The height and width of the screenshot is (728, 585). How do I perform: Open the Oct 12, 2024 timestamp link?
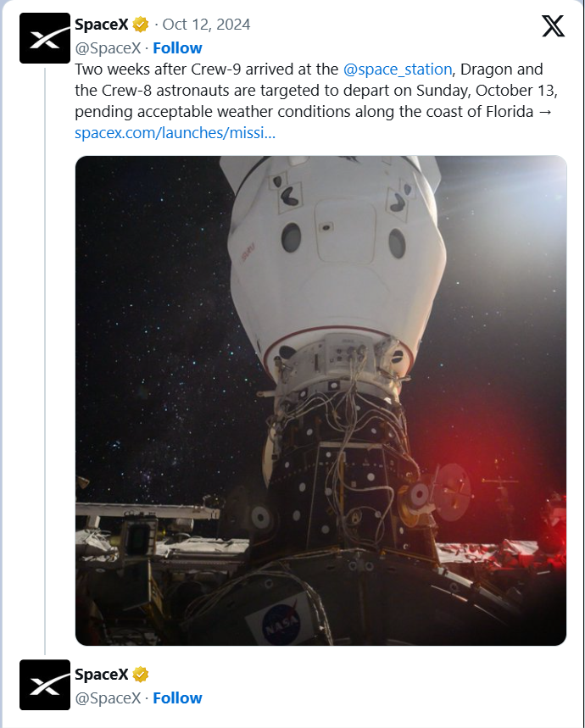206,25
